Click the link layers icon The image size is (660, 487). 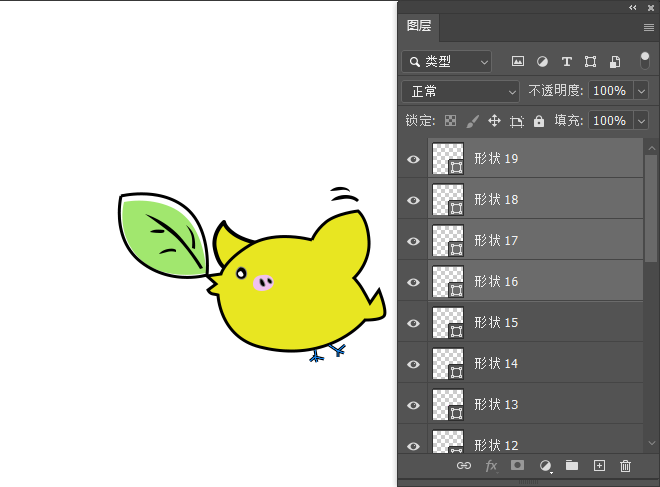(x=463, y=465)
